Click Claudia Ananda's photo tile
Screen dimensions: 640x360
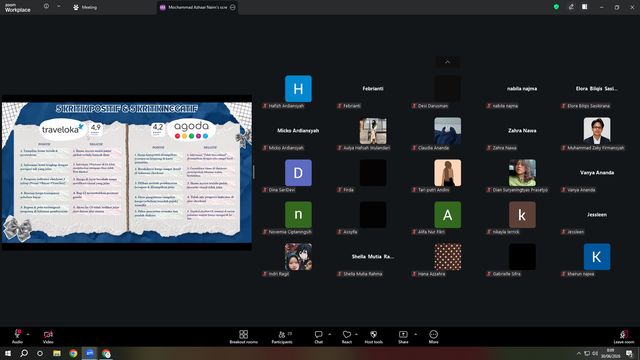click(448, 131)
